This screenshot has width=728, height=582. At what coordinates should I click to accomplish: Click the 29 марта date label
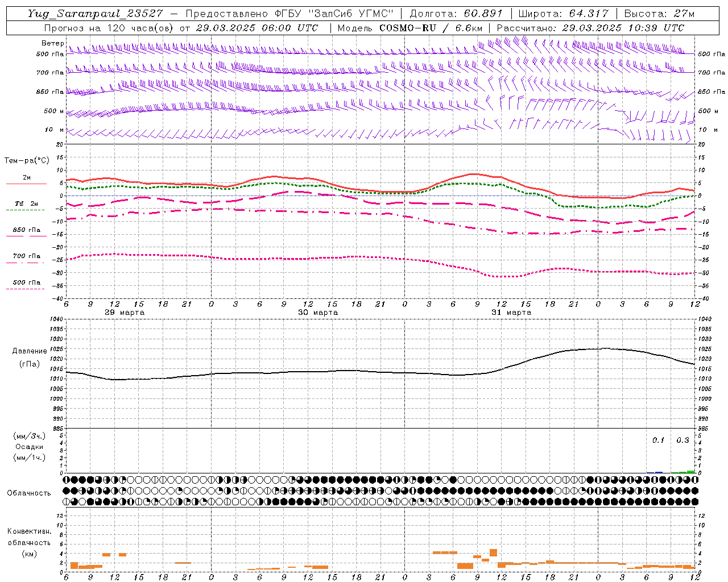point(125,313)
